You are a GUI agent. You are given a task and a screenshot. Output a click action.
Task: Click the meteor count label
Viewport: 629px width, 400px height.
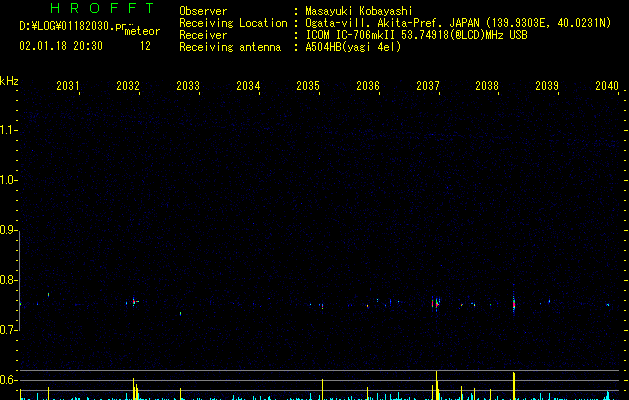point(142,31)
